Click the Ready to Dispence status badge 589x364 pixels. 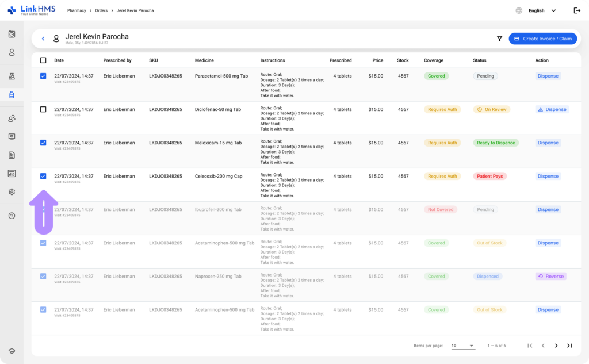(496, 143)
